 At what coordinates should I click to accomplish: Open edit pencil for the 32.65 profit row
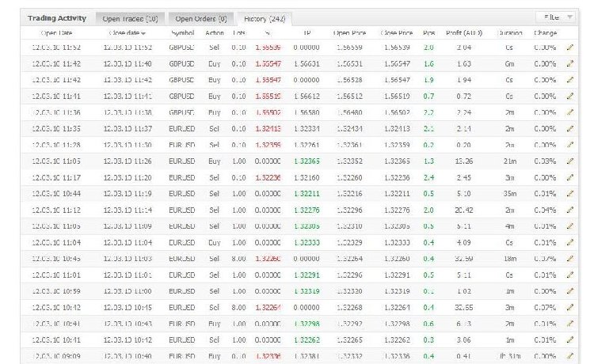(x=569, y=306)
